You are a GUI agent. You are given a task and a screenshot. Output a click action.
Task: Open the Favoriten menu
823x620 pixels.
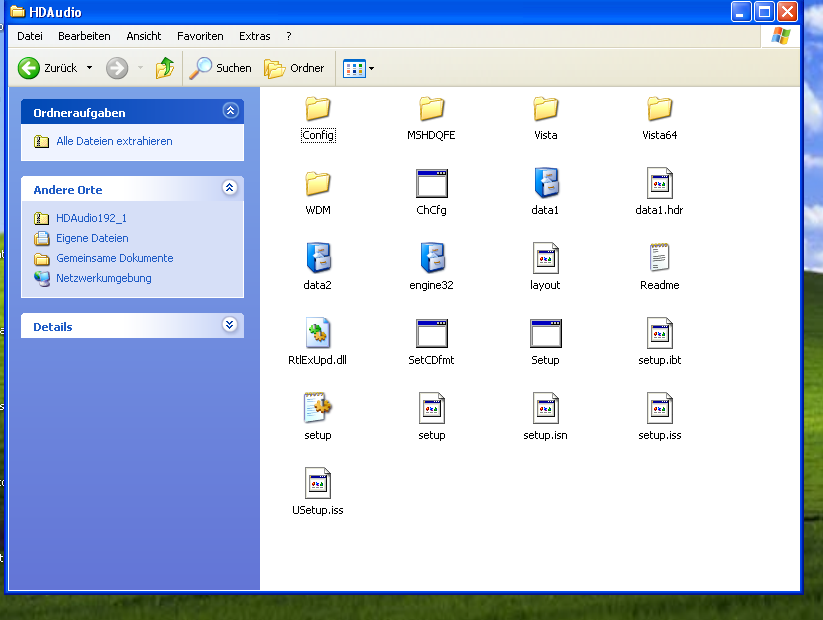pos(200,36)
